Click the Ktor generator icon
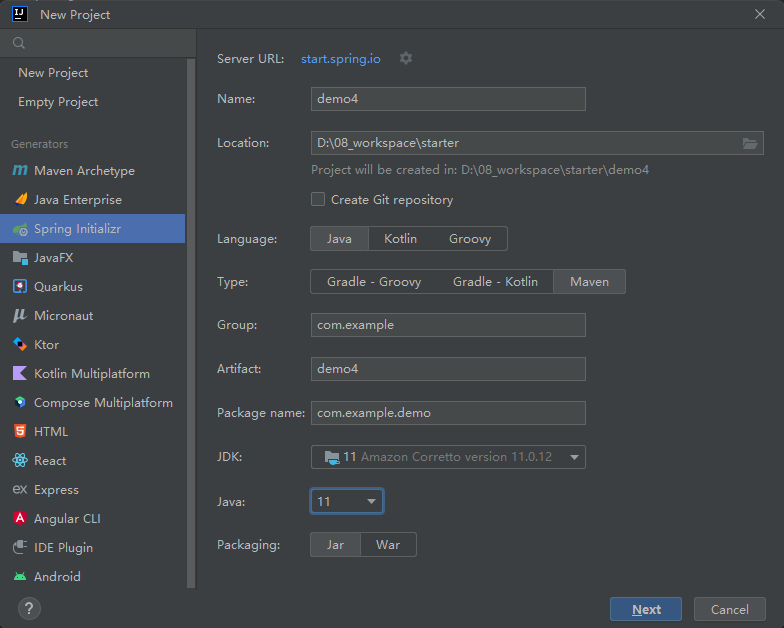Viewport: 784px width, 628px height. pos(20,345)
